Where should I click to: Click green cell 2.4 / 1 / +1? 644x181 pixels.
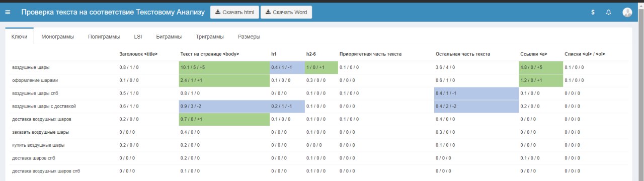click(x=224, y=80)
